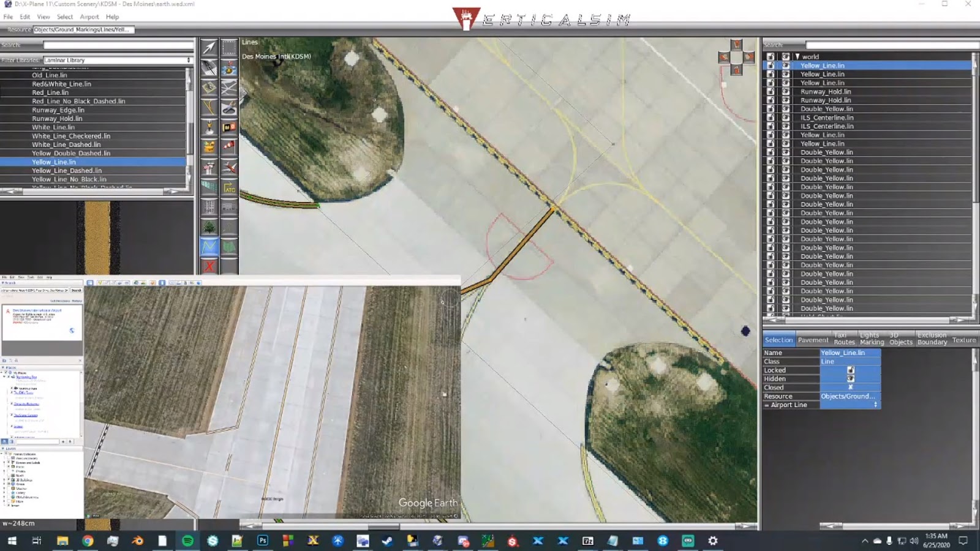Viewport: 980px width, 551px height.
Task: Toggle the Hidden property checkbox
Action: tap(850, 379)
